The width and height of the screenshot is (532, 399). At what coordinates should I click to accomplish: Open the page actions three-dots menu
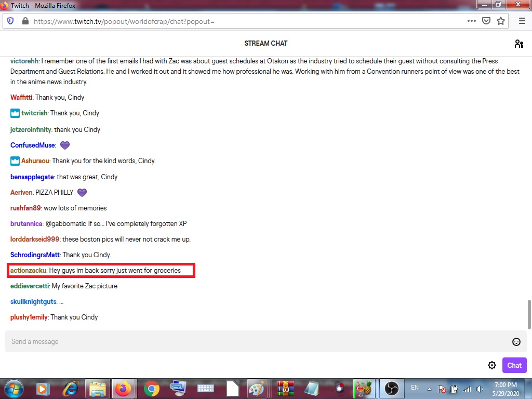(x=472, y=21)
